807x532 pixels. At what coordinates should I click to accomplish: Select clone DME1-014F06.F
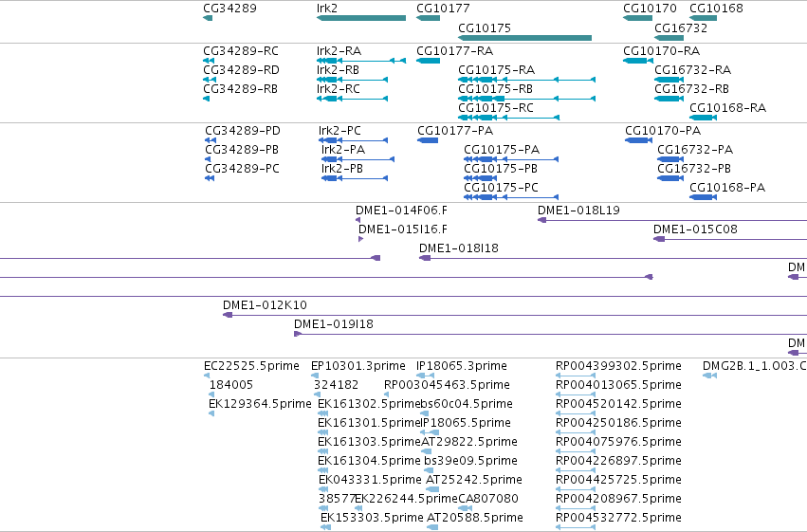click(x=401, y=211)
